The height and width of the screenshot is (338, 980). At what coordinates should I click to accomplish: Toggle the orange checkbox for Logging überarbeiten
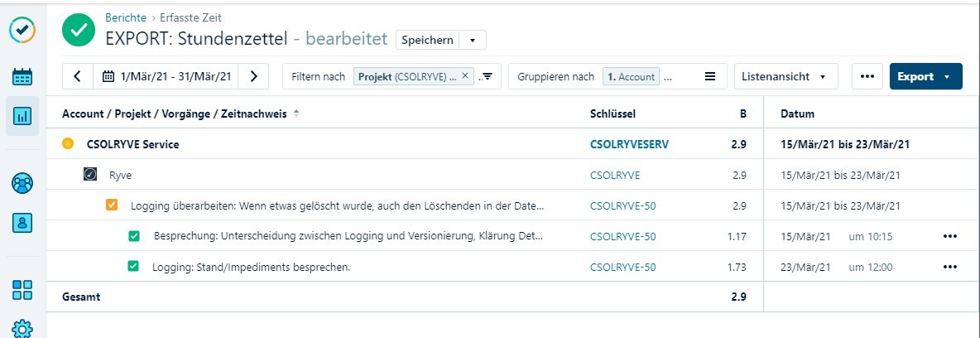[112, 205]
